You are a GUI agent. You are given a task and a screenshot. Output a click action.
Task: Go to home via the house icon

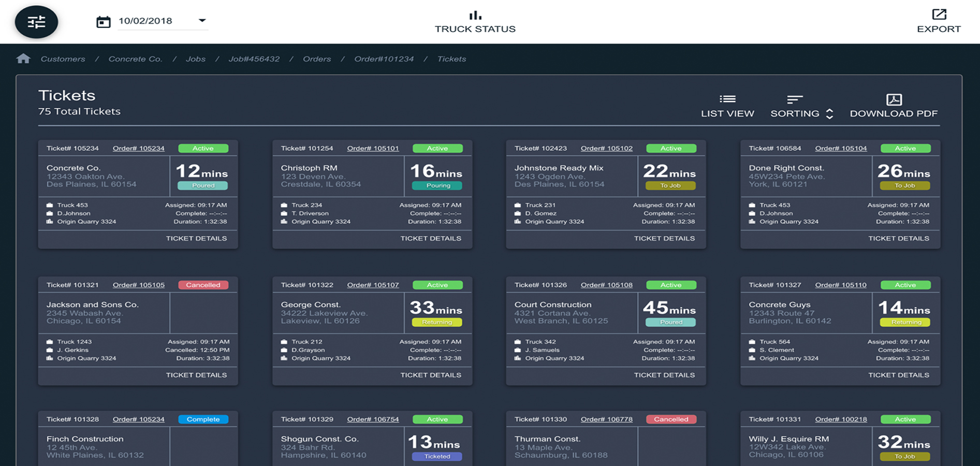coord(23,59)
